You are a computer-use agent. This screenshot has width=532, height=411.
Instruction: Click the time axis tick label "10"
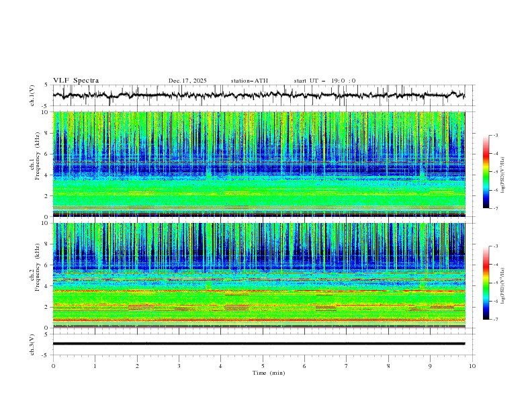[472, 366]
